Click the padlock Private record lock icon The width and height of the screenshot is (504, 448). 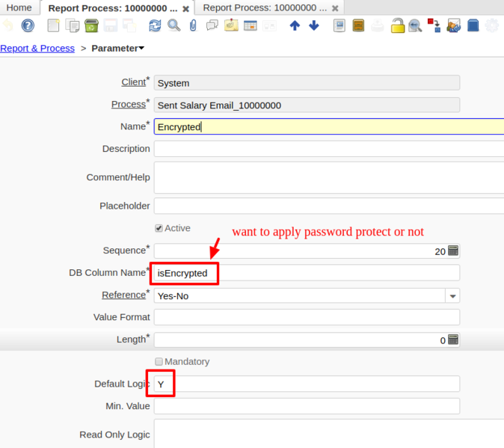398,26
